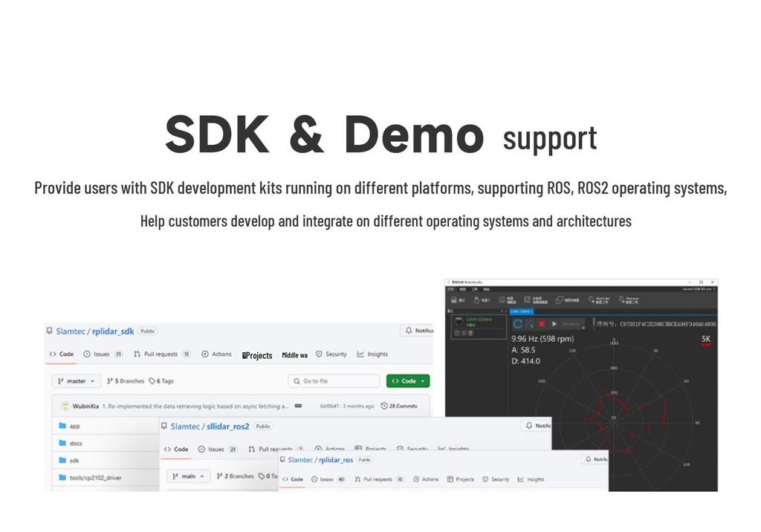The image size is (761, 532).
Task: Click the 28 Commits history icon
Action: [384, 406]
